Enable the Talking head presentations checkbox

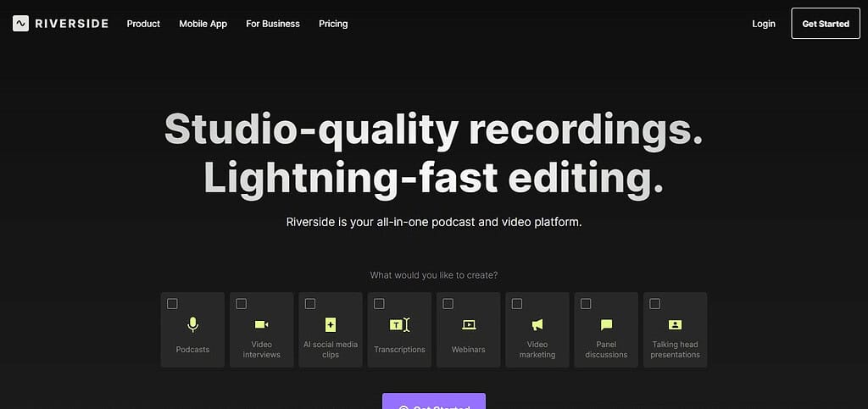point(655,304)
